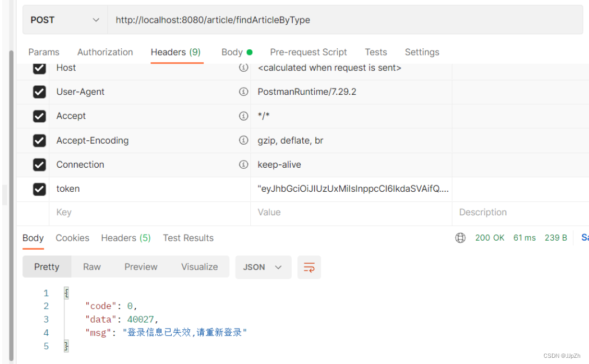Click the info icon next to Connection header
The image size is (589, 364).
pyautogui.click(x=243, y=164)
